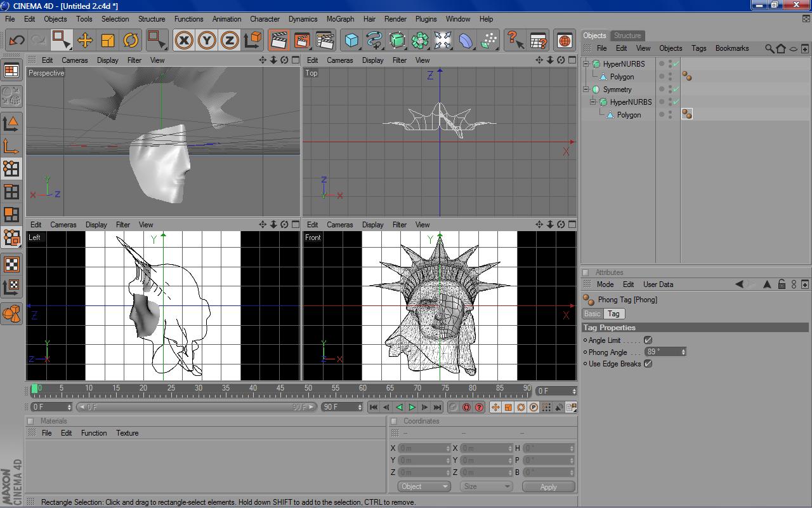The width and height of the screenshot is (812, 508).
Task: Enable the Angle Limit checkbox
Action: pyautogui.click(x=648, y=340)
